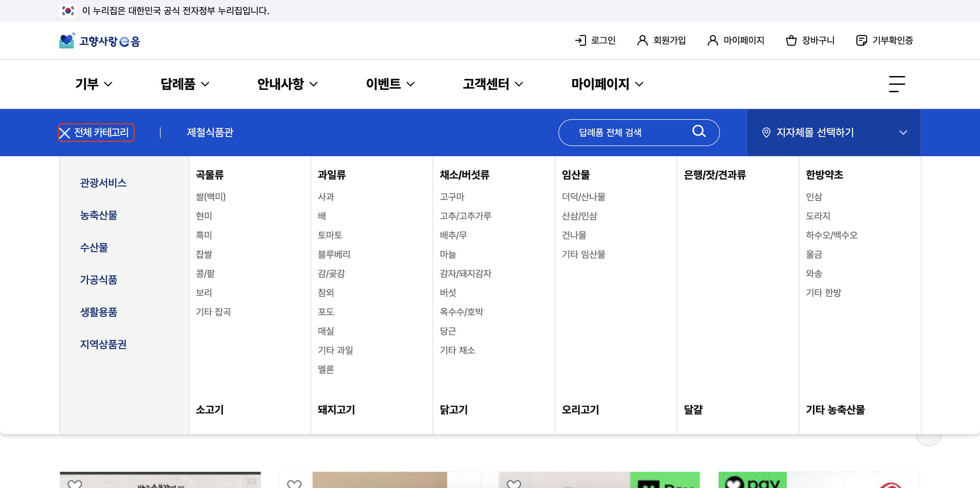Expand the 지자체몰 선택하기 dropdown

[833, 133]
